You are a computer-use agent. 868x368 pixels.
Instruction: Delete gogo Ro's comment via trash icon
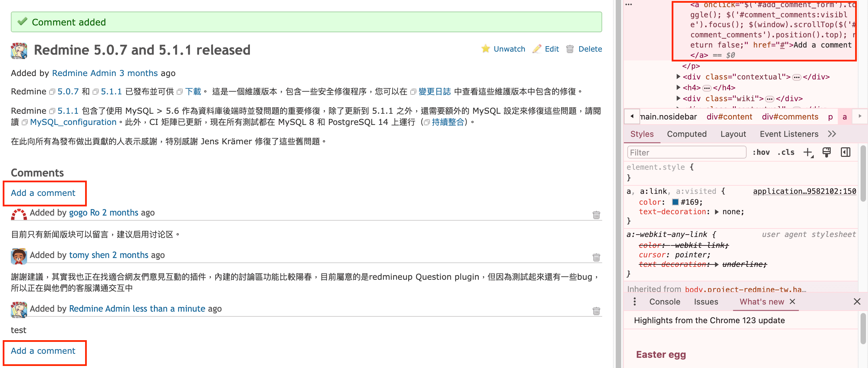pyautogui.click(x=596, y=215)
